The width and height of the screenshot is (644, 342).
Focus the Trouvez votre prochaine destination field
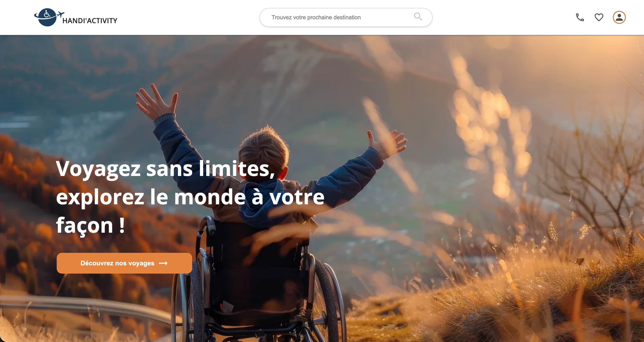[346, 17]
